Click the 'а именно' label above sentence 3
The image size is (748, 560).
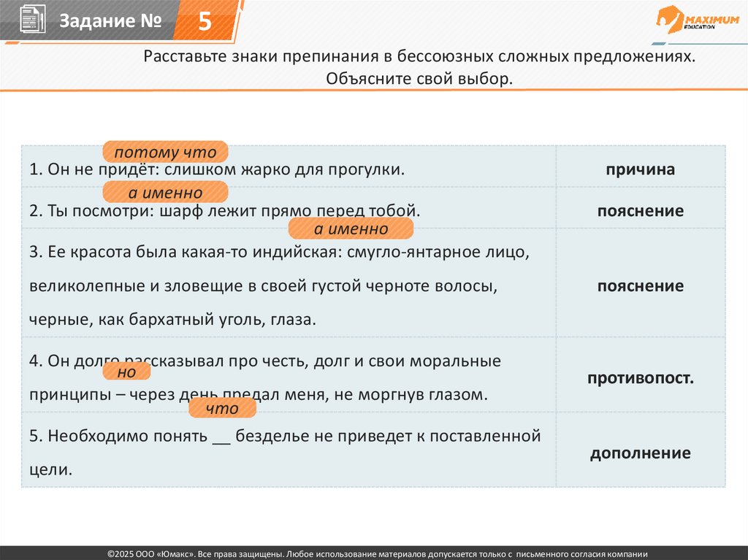click(x=351, y=229)
